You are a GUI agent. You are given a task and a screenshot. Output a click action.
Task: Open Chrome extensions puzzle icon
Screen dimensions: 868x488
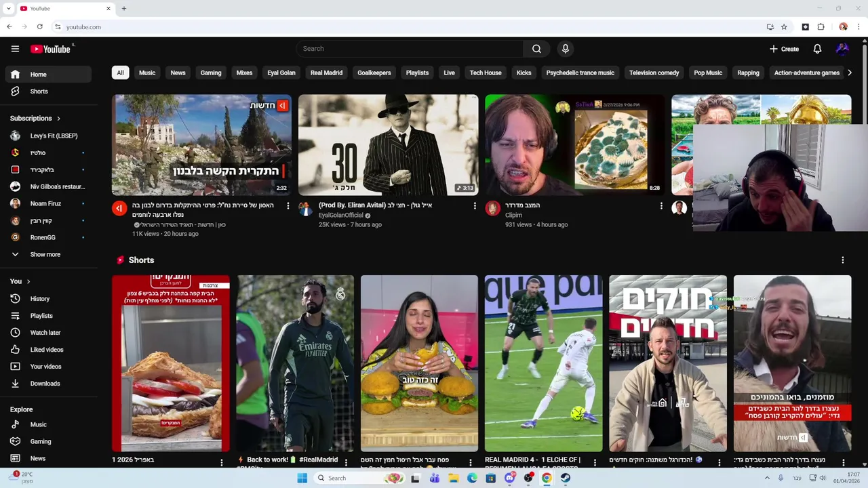point(821,27)
